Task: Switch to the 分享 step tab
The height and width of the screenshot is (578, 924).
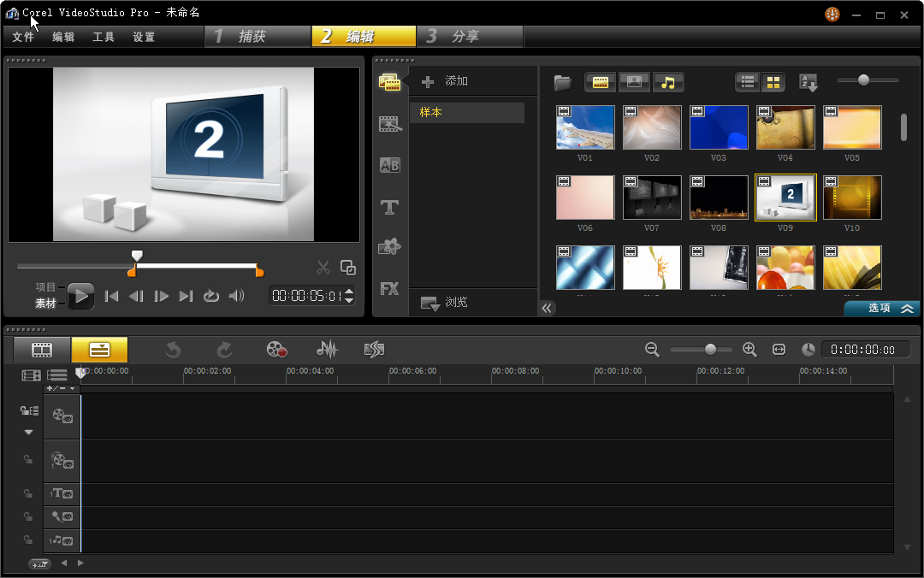Action: (468, 36)
